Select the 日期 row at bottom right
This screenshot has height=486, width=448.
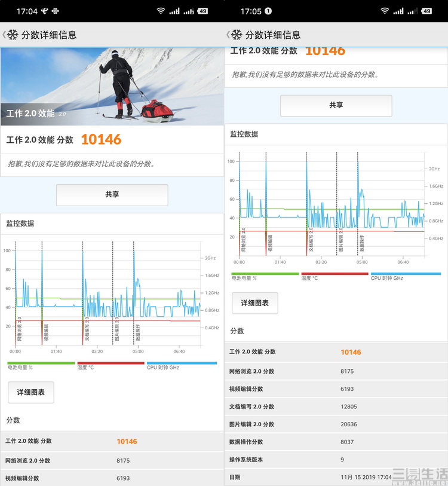click(336, 477)
